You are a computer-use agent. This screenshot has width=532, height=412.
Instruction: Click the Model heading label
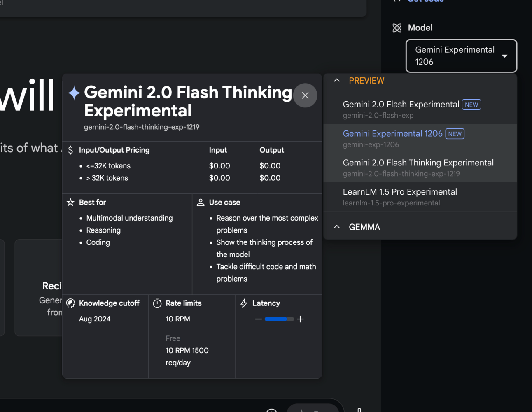pyautogui.click(x=420, y=28)
